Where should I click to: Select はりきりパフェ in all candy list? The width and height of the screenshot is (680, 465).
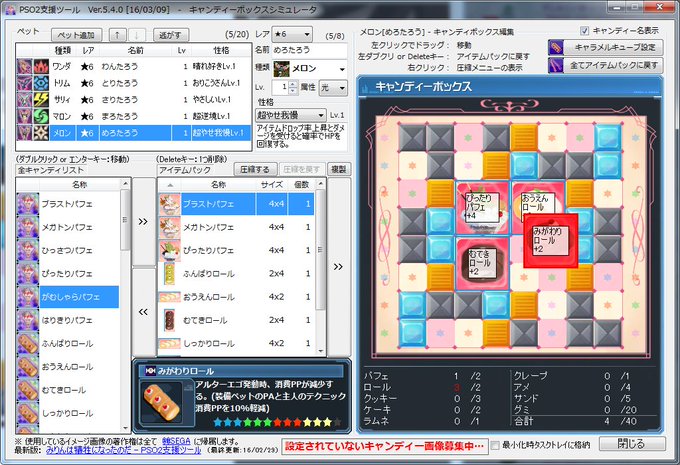click(67, 320)
